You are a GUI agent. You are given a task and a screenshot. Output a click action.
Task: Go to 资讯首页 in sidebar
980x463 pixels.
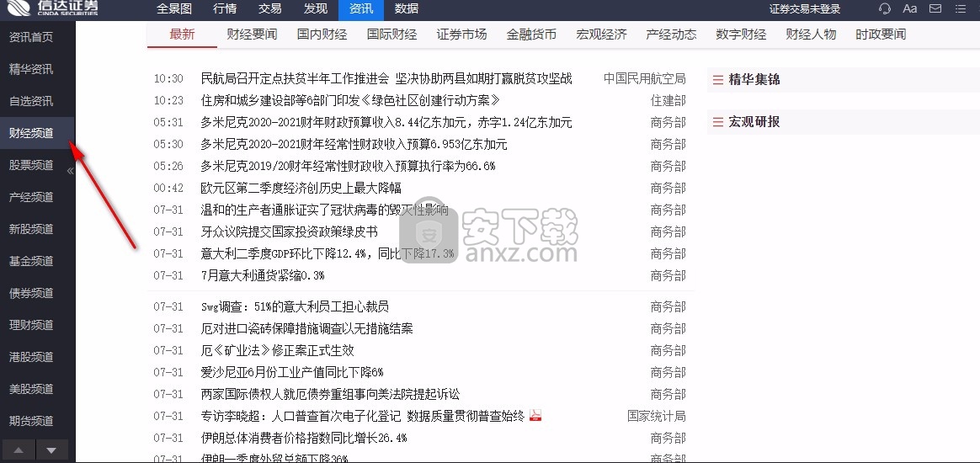pyautogui.click(x=31, y=38)
